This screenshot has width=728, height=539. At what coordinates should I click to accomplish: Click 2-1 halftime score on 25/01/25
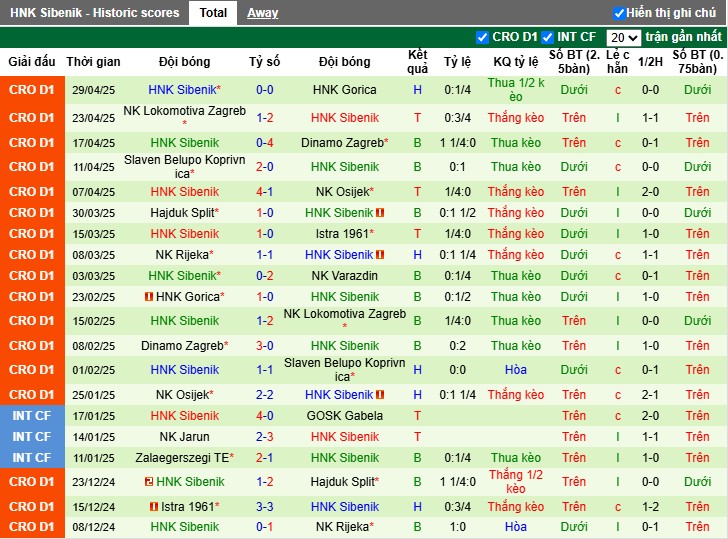tap(650, 395)
